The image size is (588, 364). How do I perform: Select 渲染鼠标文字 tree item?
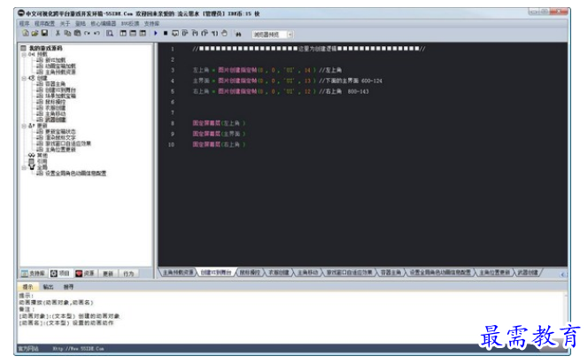click(60, 138)
